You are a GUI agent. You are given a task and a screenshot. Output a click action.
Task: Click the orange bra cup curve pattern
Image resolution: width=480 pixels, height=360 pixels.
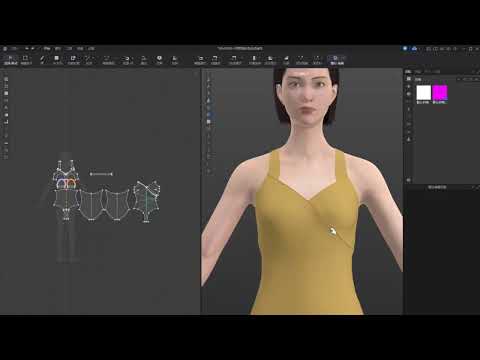[x=72, y=183]
